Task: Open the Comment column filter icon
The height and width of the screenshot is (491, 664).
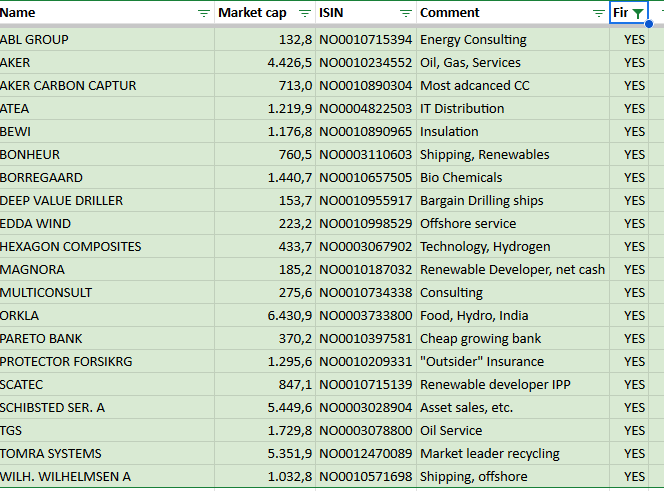Action: pos(598,13)
